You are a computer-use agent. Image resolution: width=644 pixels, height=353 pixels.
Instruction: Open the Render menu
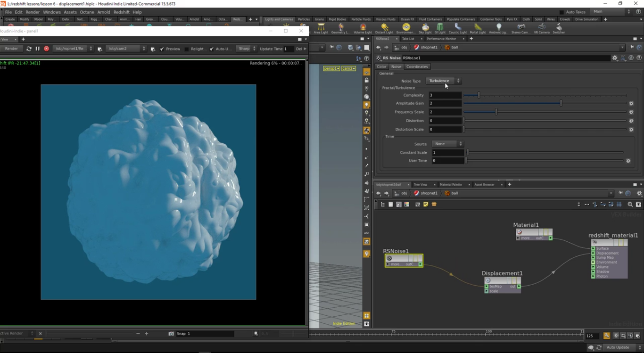click(x=33, y=12)
